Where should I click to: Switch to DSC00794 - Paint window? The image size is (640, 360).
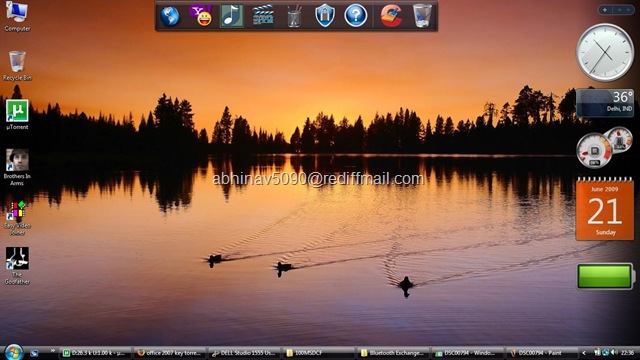click(542, 353)
